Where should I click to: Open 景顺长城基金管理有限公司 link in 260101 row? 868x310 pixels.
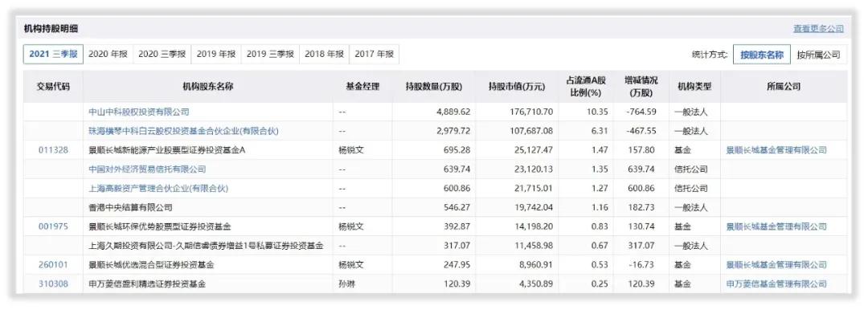pyautogui.click(x=776, y=265)
